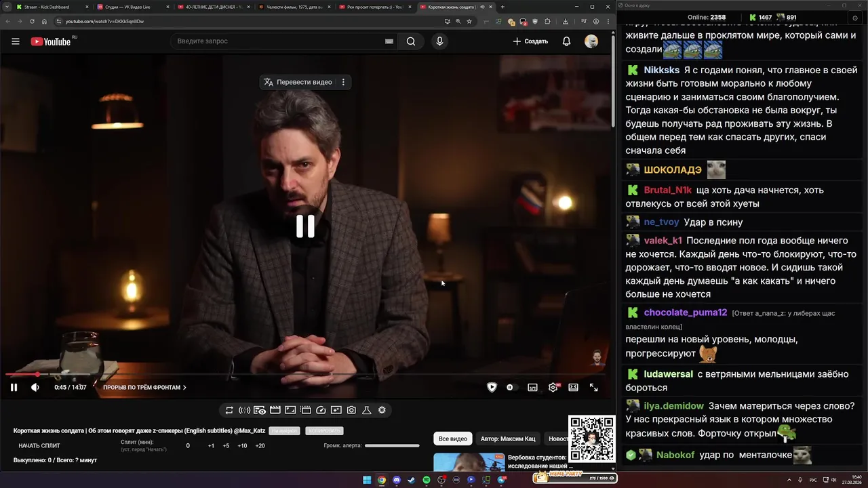
Task: Switch to '40-ЛЕТНИЕ ДЕТИ ДИСНЕЯ' browser tab
Action: pos(212,7)
